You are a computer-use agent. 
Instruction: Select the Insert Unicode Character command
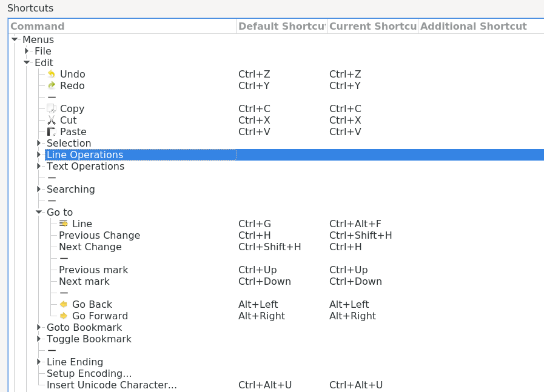click(x=112, y=385)
